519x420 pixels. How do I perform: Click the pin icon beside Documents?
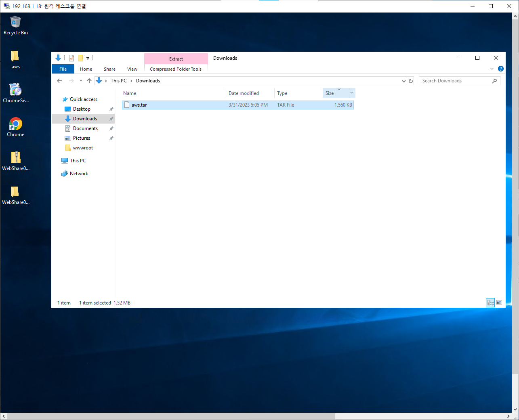click(x=111, y=128)
